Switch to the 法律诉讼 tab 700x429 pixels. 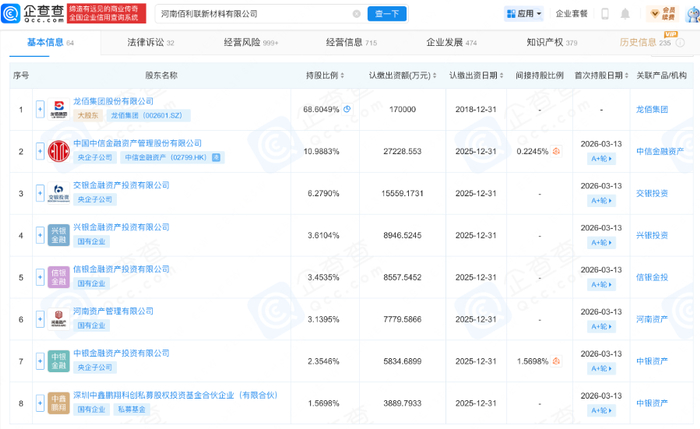click(x=150, y=43)
